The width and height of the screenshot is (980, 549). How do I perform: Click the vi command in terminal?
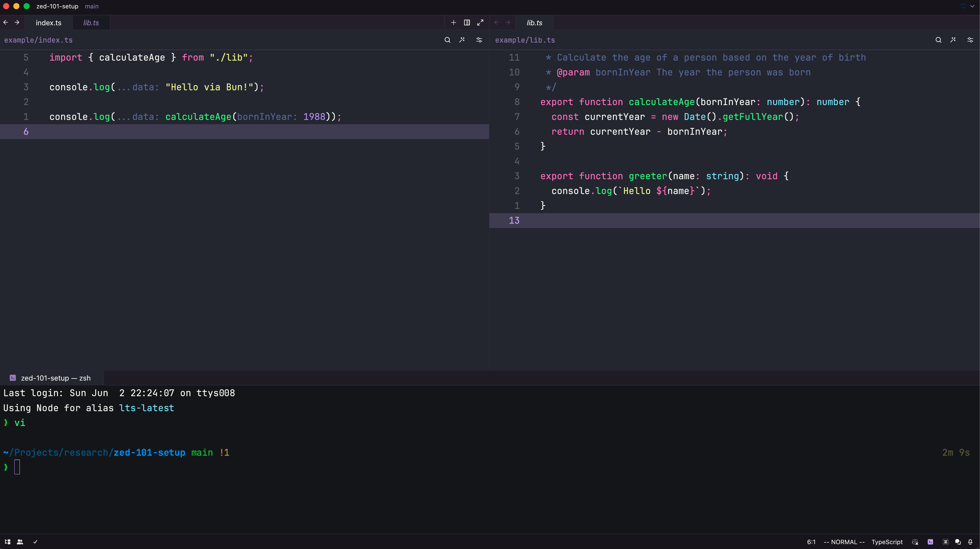[20, 423]
